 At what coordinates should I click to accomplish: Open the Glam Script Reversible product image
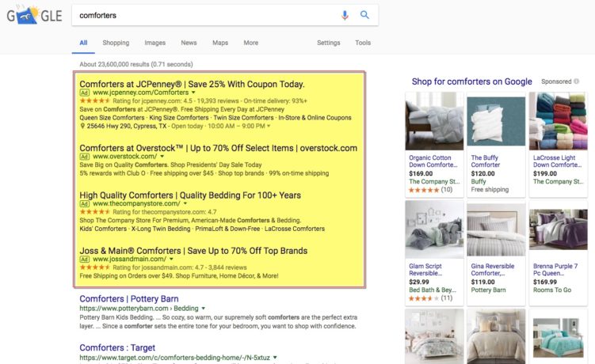pyautogui.click(x=434, y=229)
